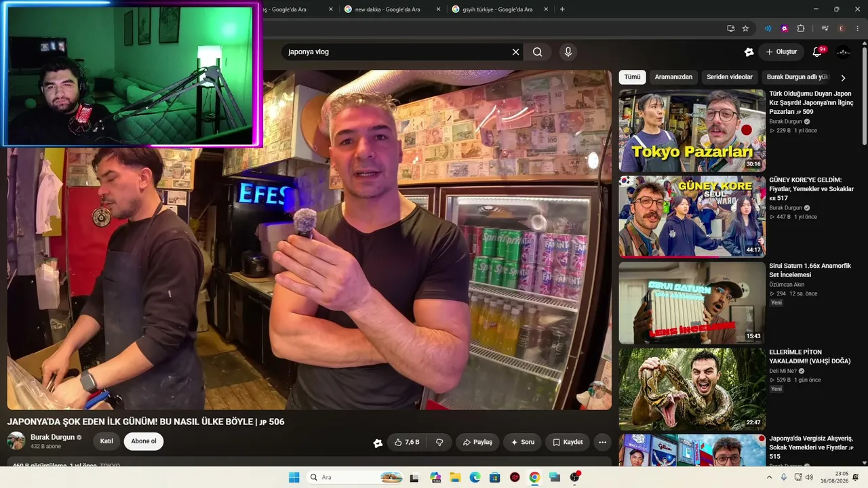The image size is (868, 488).
Task: Clear the YouTube search text with the X
Action: (515, 52)
